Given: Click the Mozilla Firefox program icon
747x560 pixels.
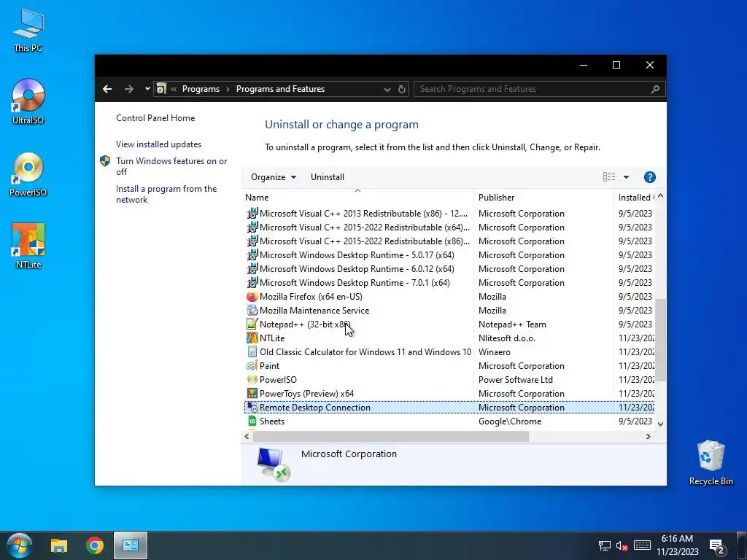Looking at the screenshot, I should (x=252, y=297).
